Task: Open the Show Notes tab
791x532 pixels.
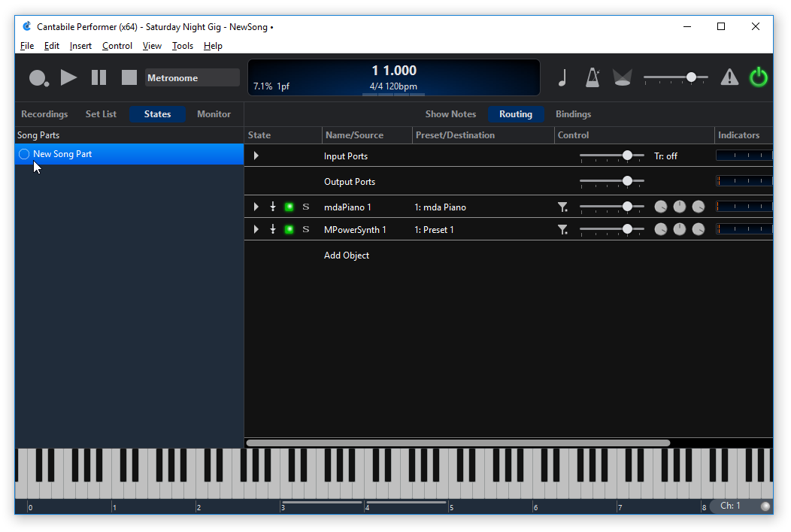Action: (x=450, y=114)
